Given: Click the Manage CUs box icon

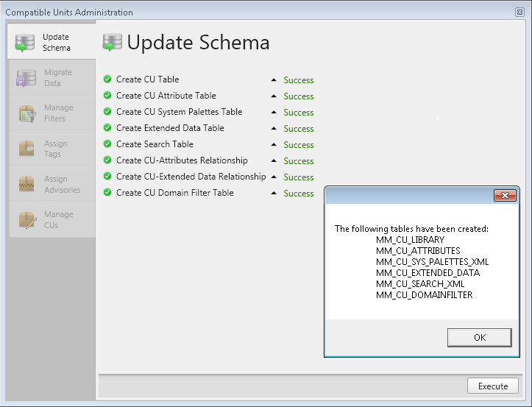Looking at the screenshot, I should [x=26, y=219].
